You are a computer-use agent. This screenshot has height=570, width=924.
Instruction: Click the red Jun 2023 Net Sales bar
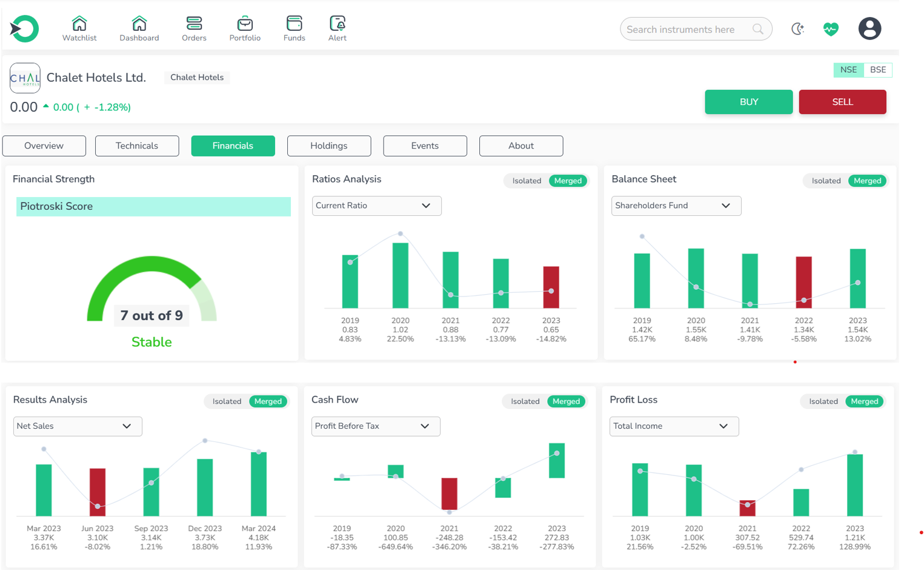click(98, 492)
